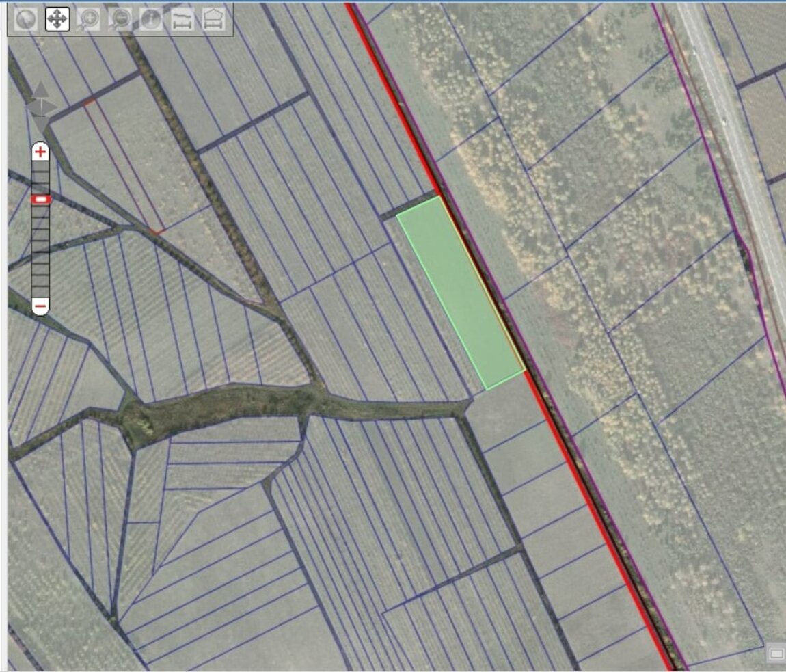Activate the zoom-in magnifier tool

point(88,20)
